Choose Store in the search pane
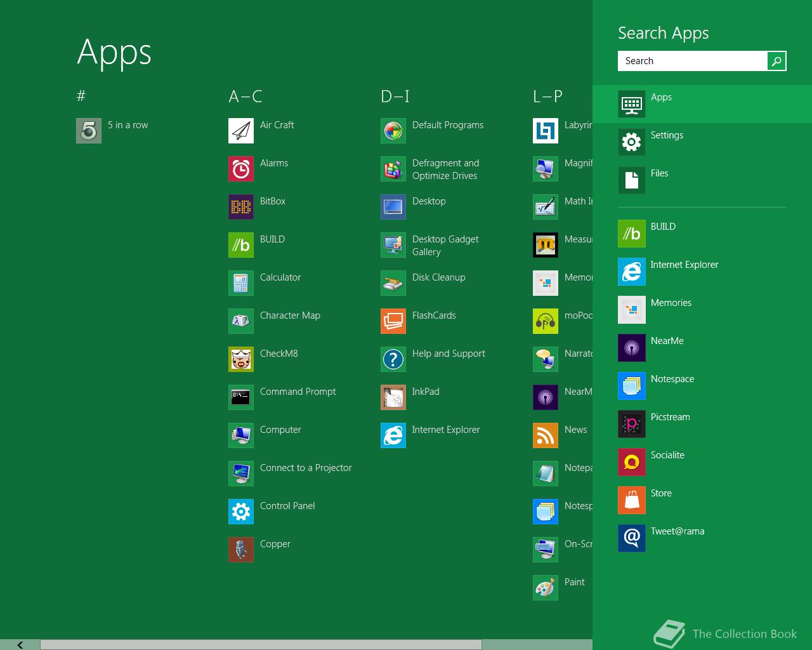 (702, 500)
